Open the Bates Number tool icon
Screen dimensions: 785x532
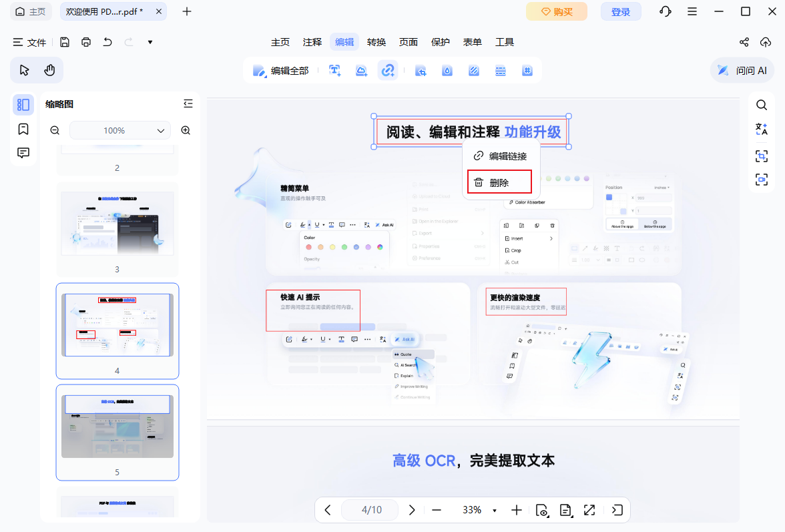click(x=527, y=71)
